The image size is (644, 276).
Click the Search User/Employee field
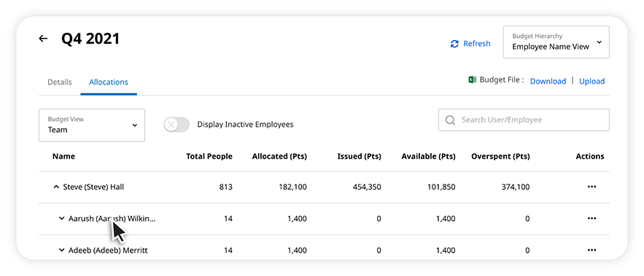coord(524,119)
